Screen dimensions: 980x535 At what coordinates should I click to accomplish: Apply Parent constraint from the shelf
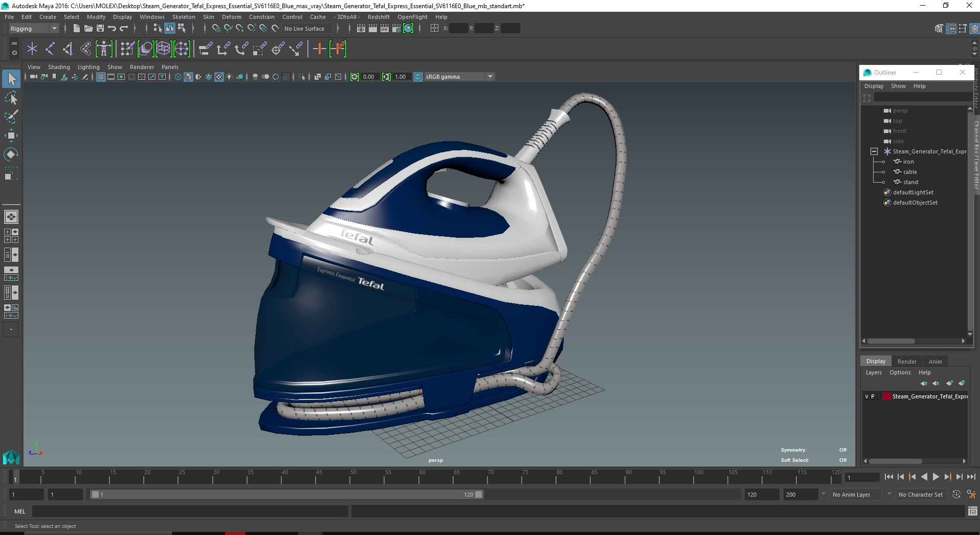click(x=205, y=49)
